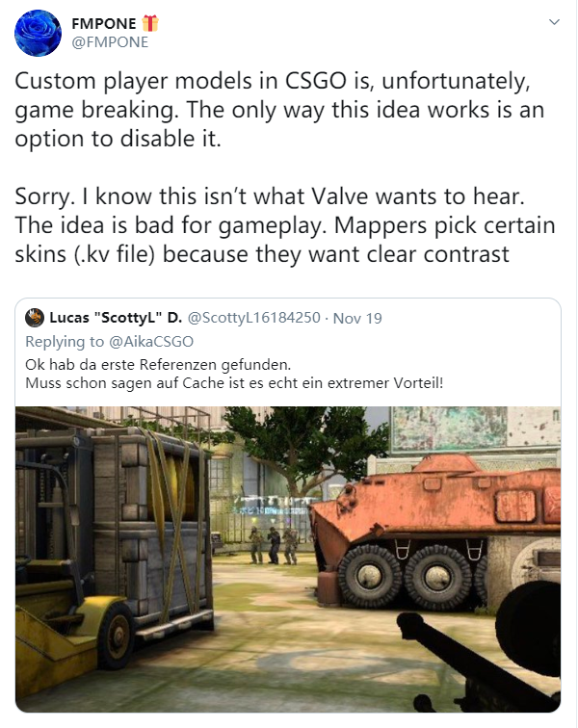This screenshot has height=728, width=578.
Task: Visit the @FMPONE handle
Action: (x=110, y=42)
